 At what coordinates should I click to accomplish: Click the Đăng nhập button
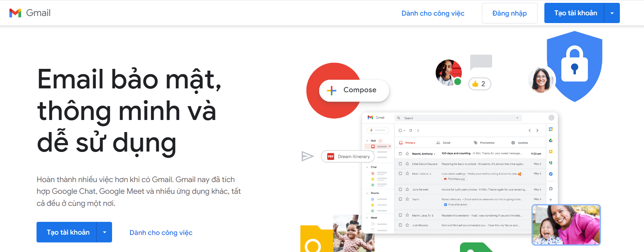coord(510,13)
